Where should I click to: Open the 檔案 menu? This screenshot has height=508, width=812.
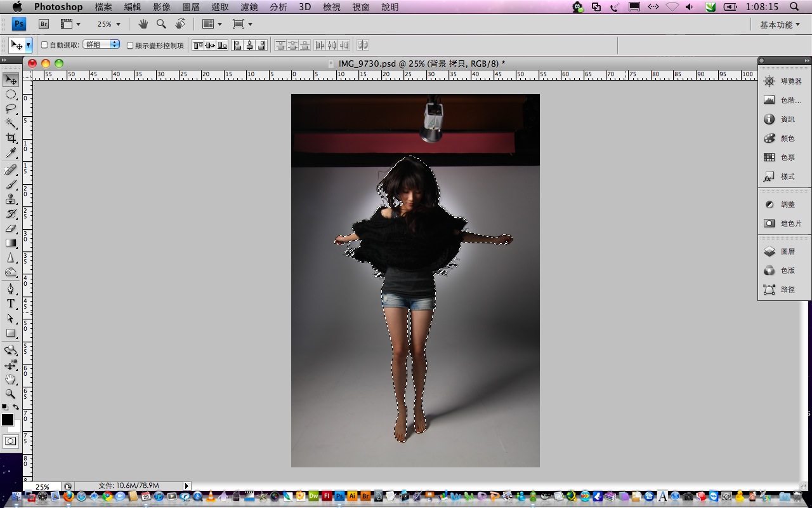coord(103,7)
